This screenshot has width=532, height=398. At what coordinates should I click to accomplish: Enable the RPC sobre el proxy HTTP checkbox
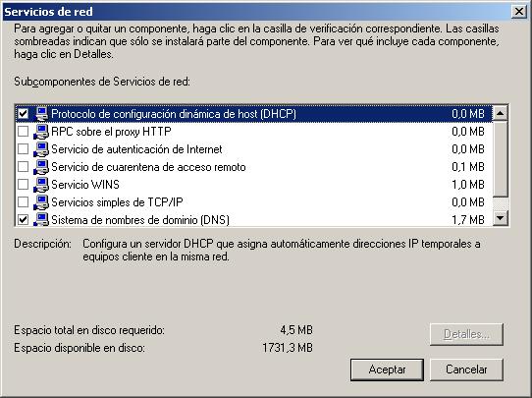pos(24,131)
